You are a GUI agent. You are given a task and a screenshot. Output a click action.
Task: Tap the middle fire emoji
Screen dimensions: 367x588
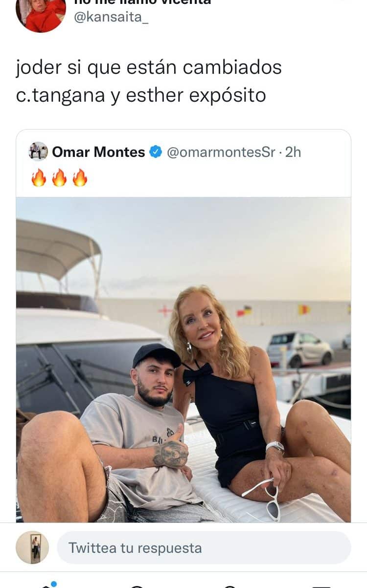click(x=59, y=178)
